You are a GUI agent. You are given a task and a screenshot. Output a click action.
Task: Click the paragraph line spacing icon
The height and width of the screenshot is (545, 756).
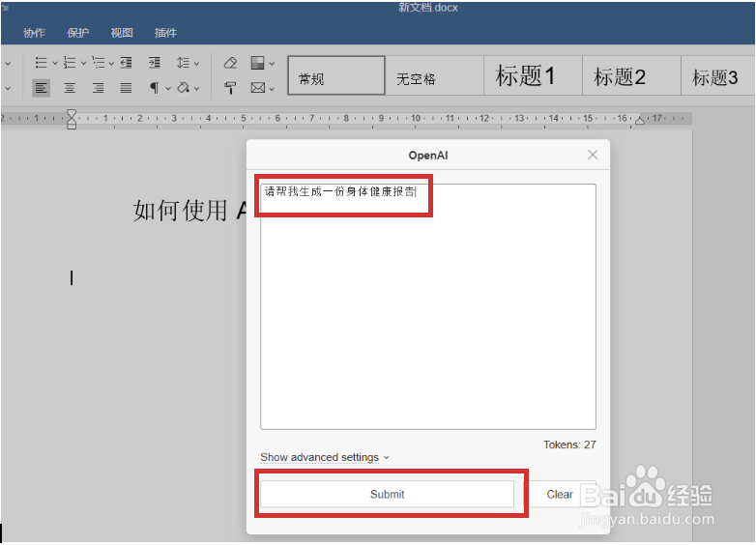[x=184, y=63]
